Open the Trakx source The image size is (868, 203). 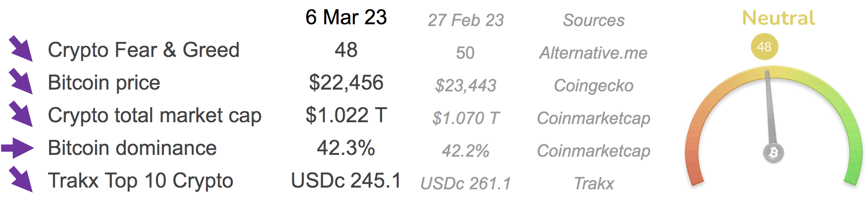(x=594, y=184)
